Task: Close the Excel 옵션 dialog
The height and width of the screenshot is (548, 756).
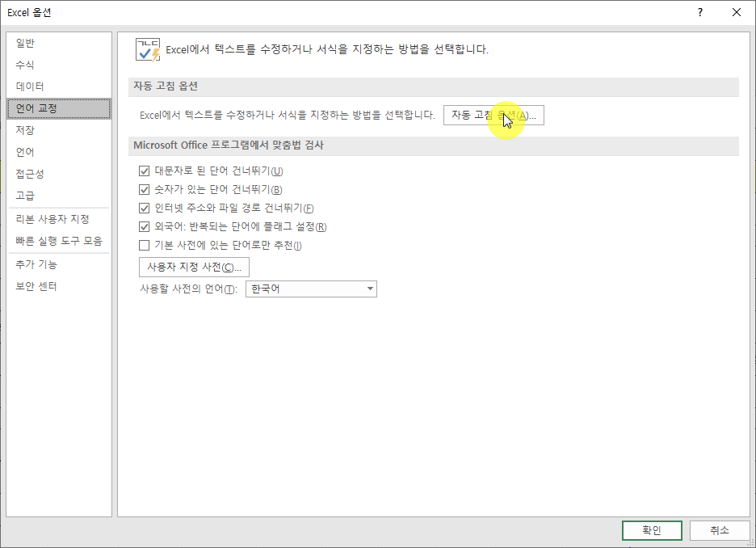Action: click(x=737, y=13)
